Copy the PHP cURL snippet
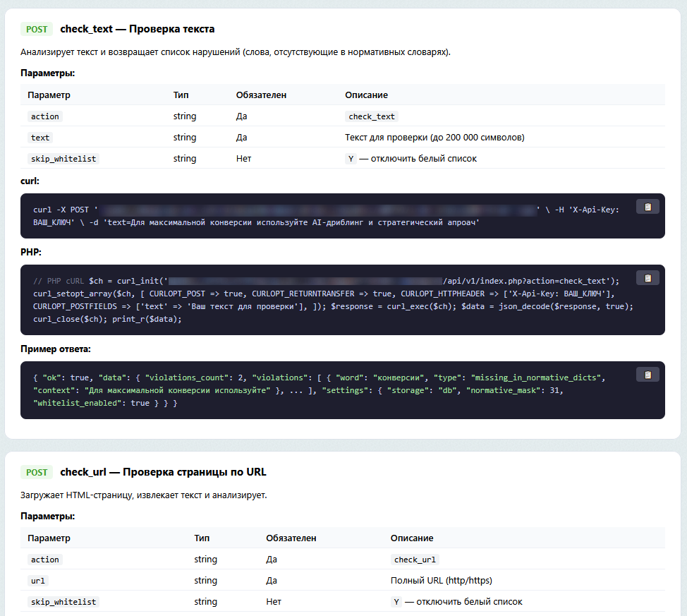 click(x=647, y=278)
